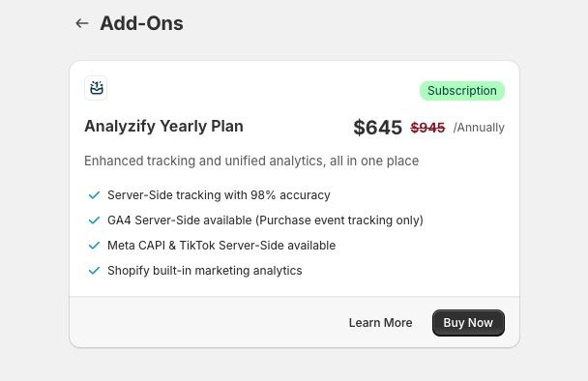The height and width of the screenshot is (381, 588).
Task: Click Meta CAPI & TikTok feature text
Action: click(x=221, y=246)
